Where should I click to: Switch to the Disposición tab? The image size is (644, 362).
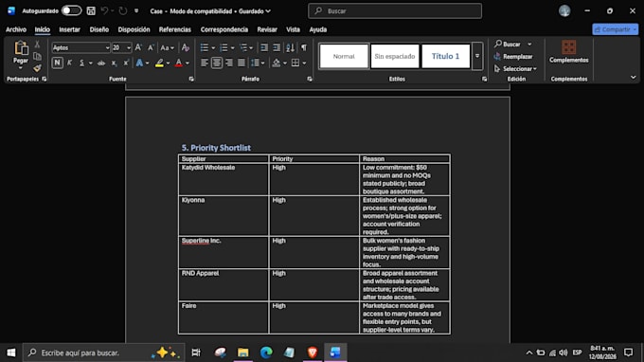[134, 29]
